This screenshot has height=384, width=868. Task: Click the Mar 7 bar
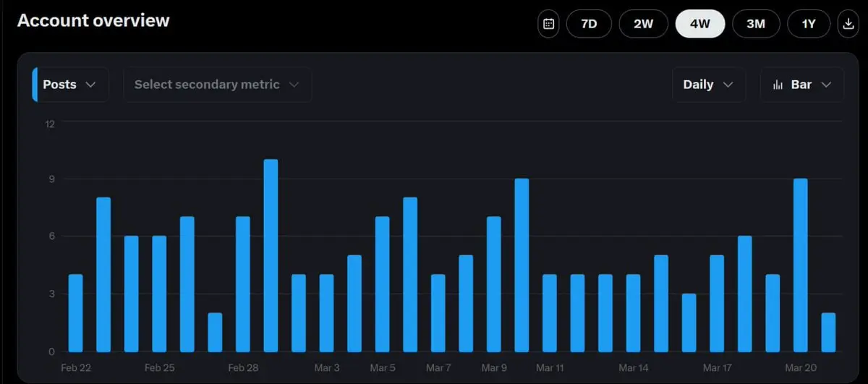coord(438,313)
